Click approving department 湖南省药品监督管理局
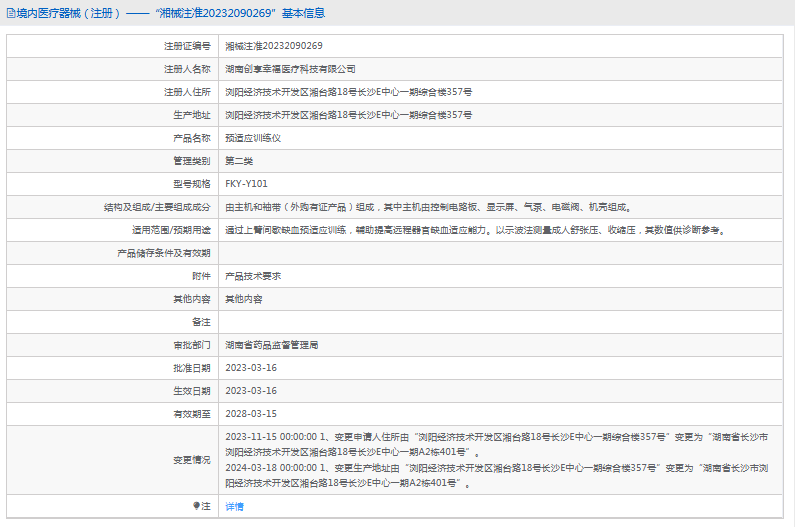 [272, 345]
